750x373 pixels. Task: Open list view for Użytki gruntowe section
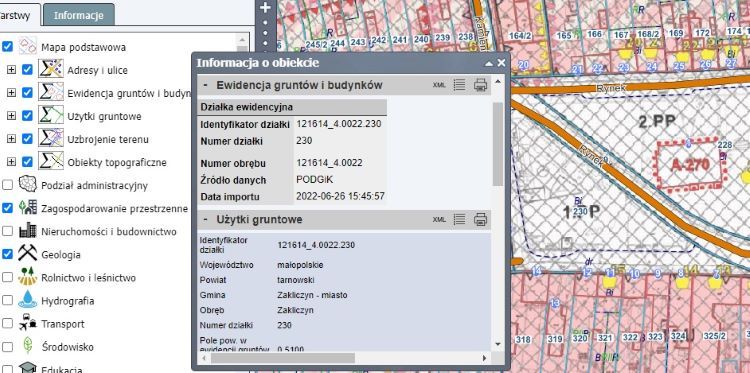pos(459,219)
